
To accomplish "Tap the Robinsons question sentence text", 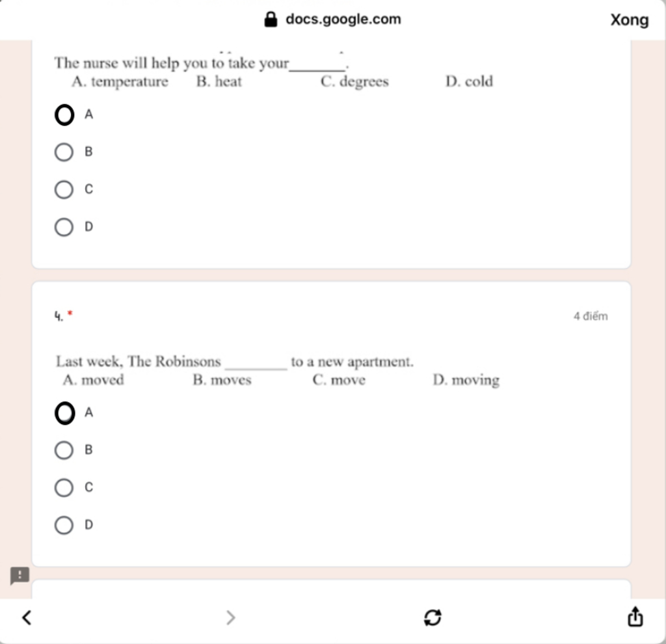I will [234, 362].
